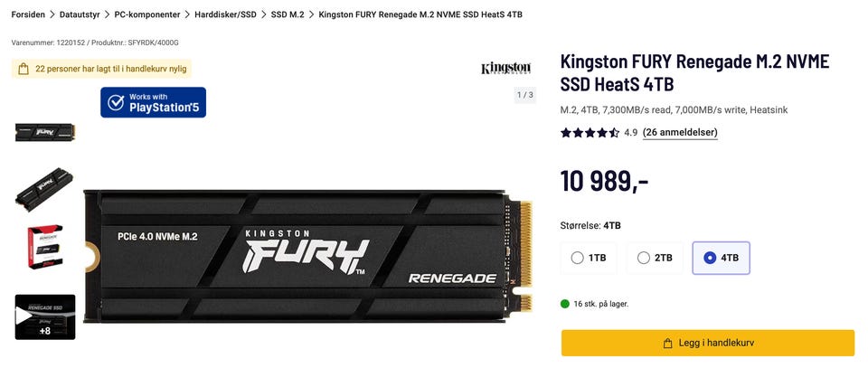Click the Kingston brand logo
The height and width of the screenshot is (368, 868).
505,68
